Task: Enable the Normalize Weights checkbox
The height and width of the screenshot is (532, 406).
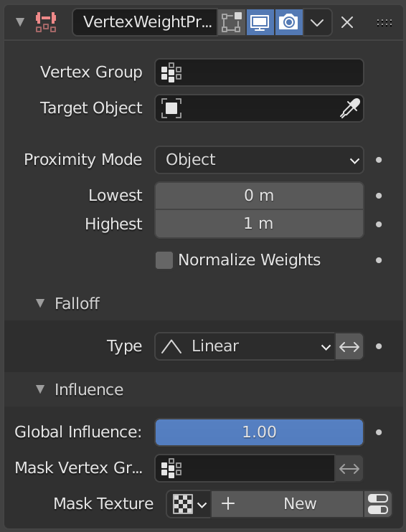Action: 164,260
